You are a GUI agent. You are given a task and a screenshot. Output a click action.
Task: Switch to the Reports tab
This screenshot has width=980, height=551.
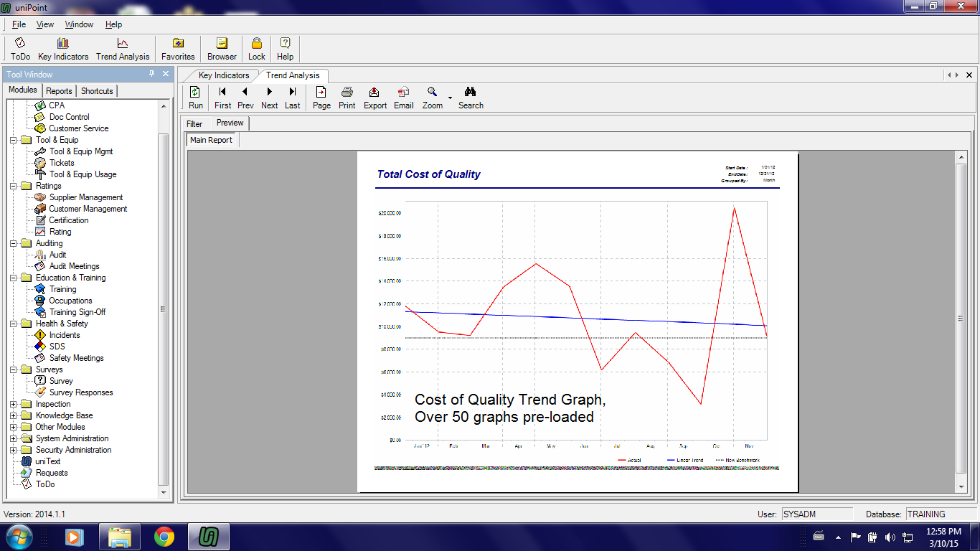click(59, 91)
